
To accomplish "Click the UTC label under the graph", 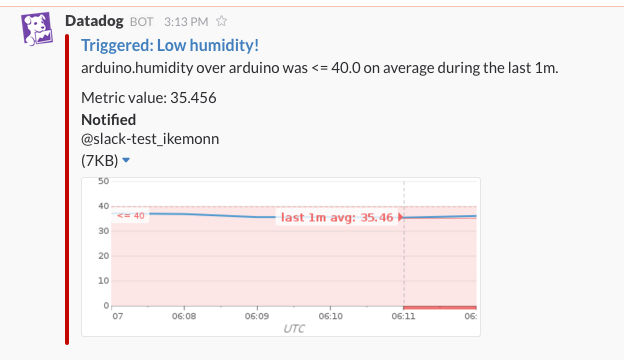I will coord(294,329).
